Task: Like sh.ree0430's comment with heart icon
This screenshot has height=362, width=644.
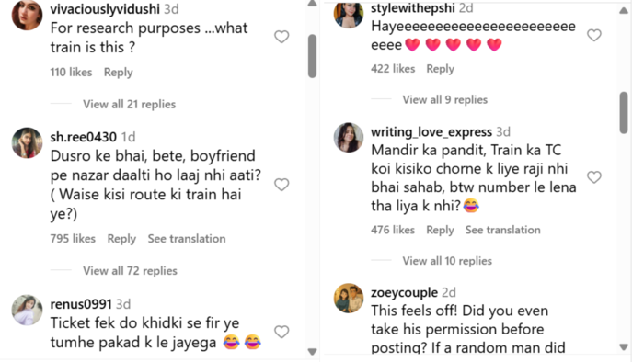Action: pyautogui.click(x=282, y=185)
